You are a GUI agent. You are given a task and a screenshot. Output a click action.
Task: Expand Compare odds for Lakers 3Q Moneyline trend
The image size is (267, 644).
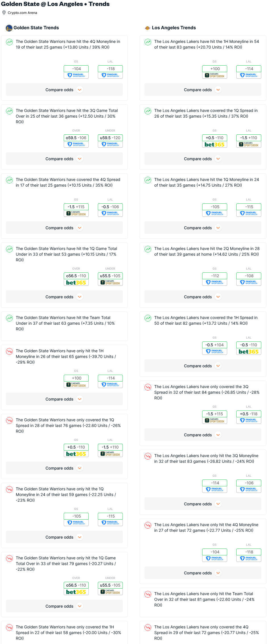pos(203,504)
